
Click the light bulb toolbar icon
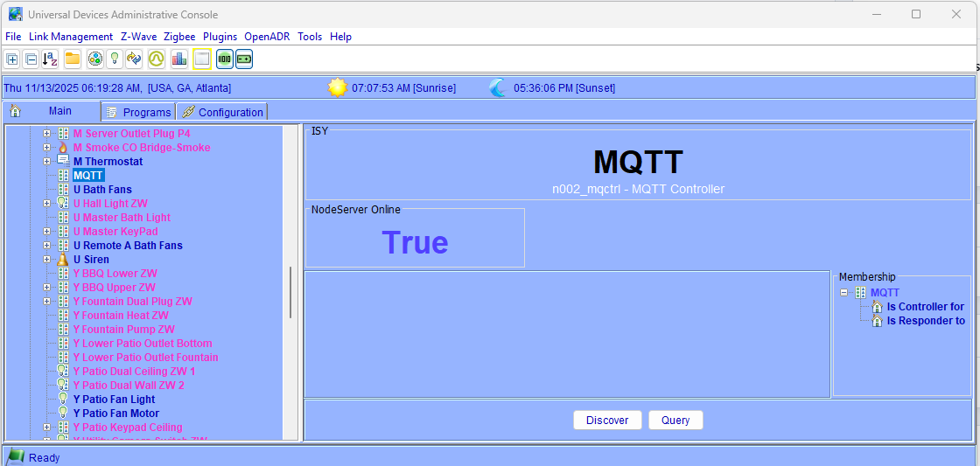(114, 59)
